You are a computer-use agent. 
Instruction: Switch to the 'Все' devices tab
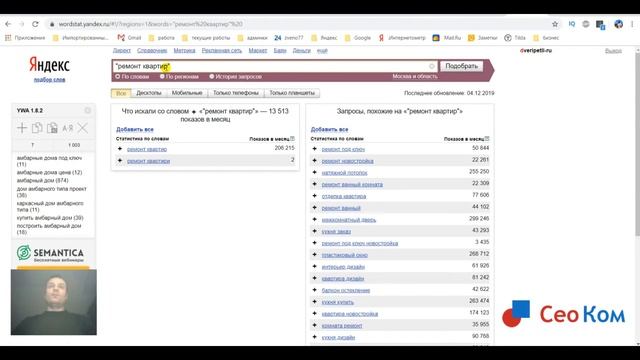coord(121,93)
